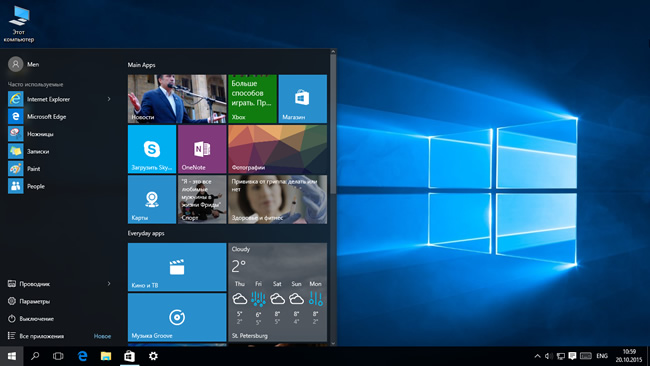Open Новости news tile
Screen dimensions: 650x366
pos(177,99)
